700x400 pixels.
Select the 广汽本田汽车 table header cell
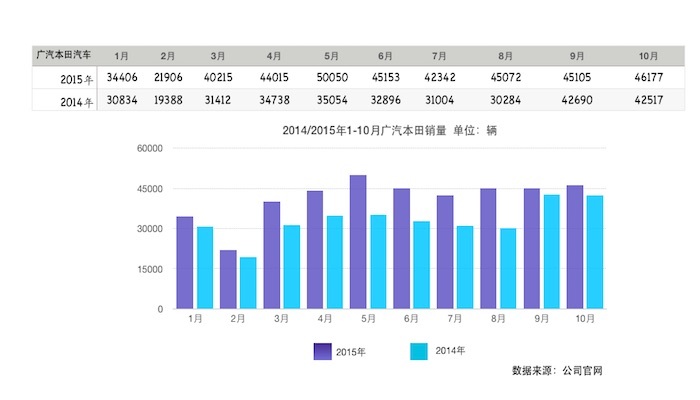click(x=64, y=55)
